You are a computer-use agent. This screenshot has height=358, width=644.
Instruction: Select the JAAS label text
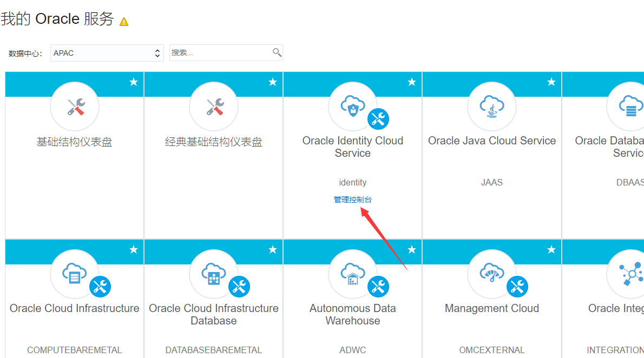point(492,182)
